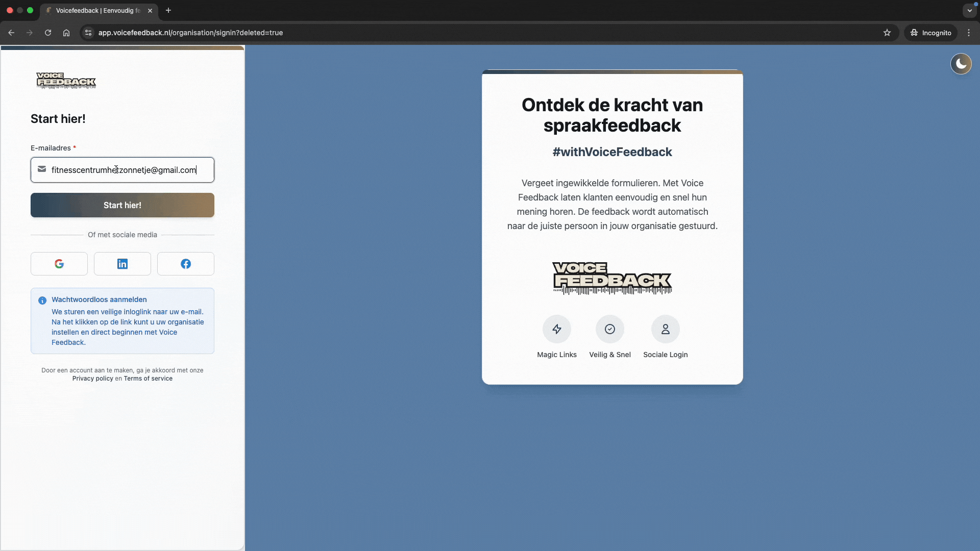Sign in with the Google icon button
980x551 pixels.
tap(59, 264)
